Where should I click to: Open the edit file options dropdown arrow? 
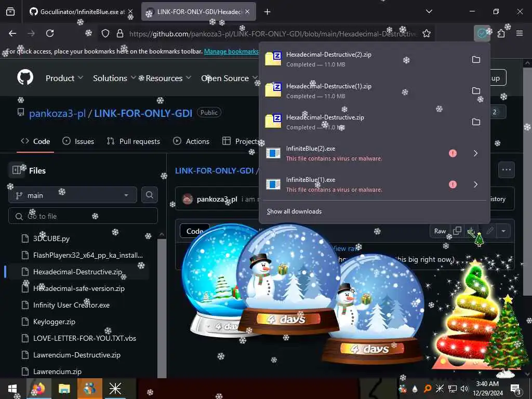(503, 231)
